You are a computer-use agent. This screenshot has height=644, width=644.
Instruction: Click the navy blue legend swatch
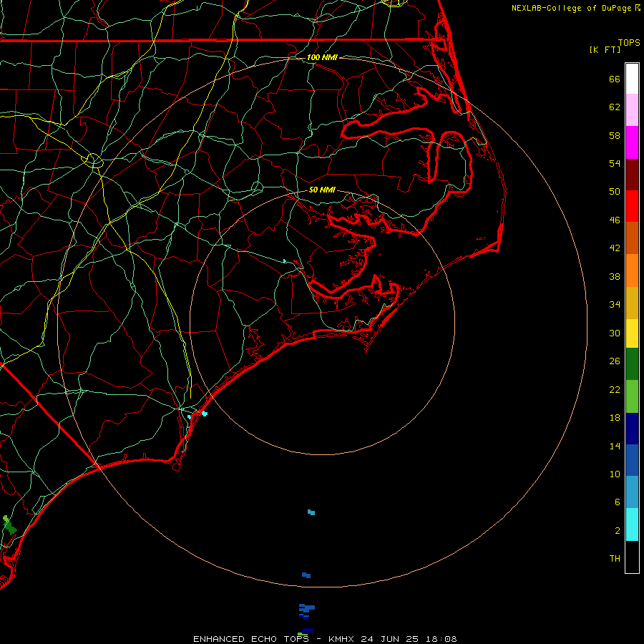coord(632,429)
